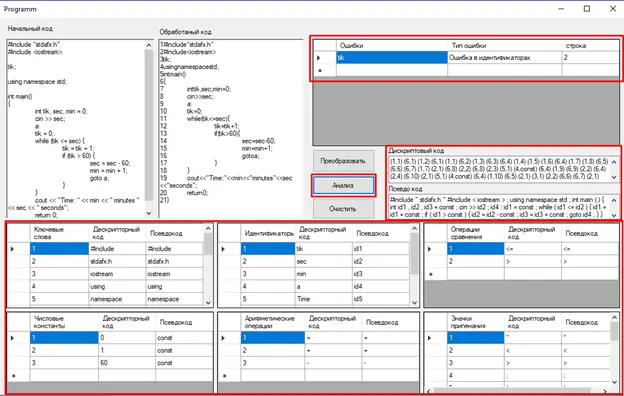The width and height of the screenshot is (624, 396).
Task: Click inside the Обработаный код text area
Action: click(231, 129)
